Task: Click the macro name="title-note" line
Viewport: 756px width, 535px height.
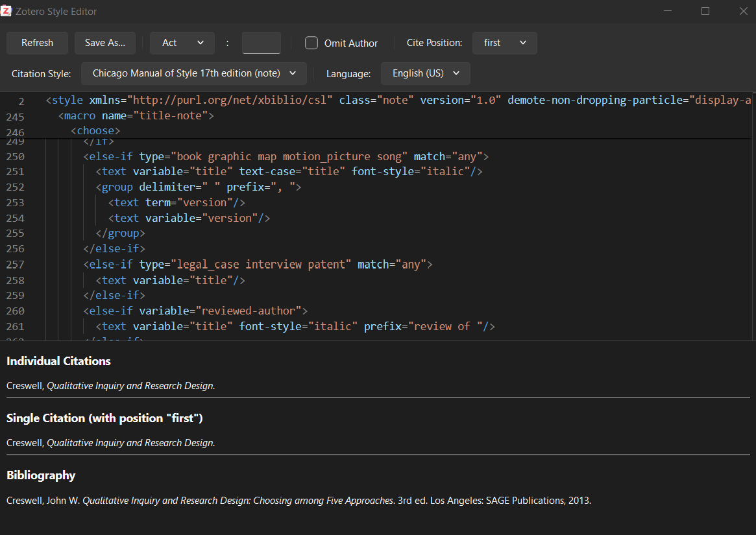Action: 136,115
